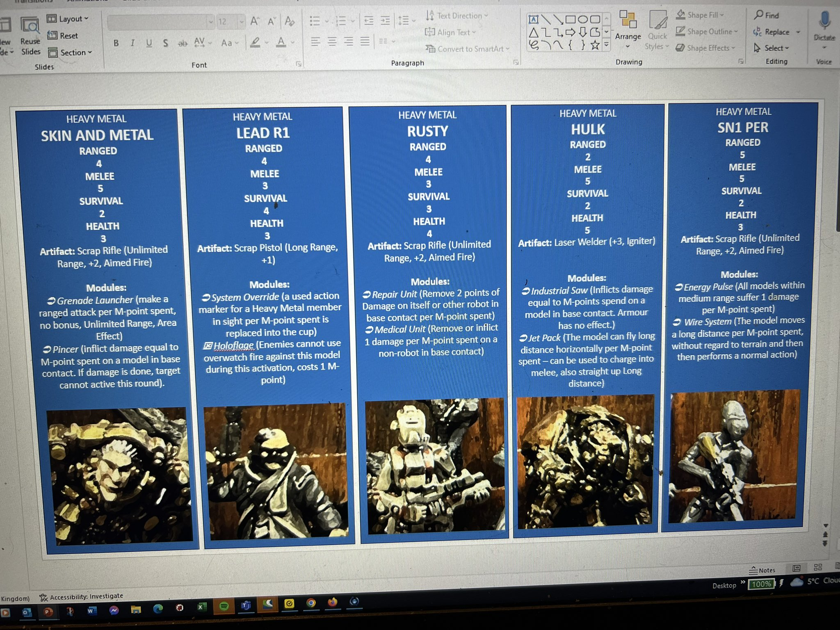
Task: Apply center text alignment
Action: (332, 41)
